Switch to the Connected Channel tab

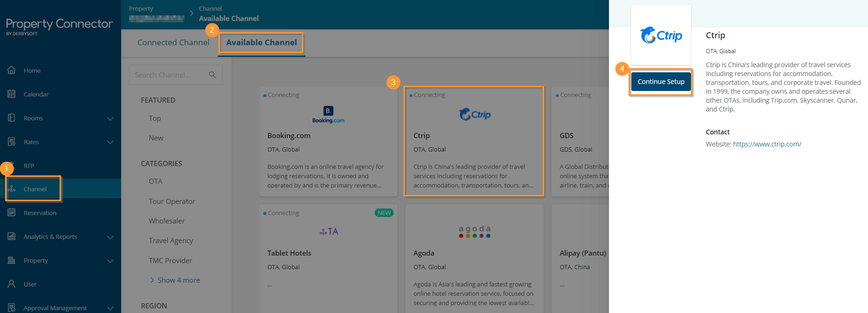[173, 42]
